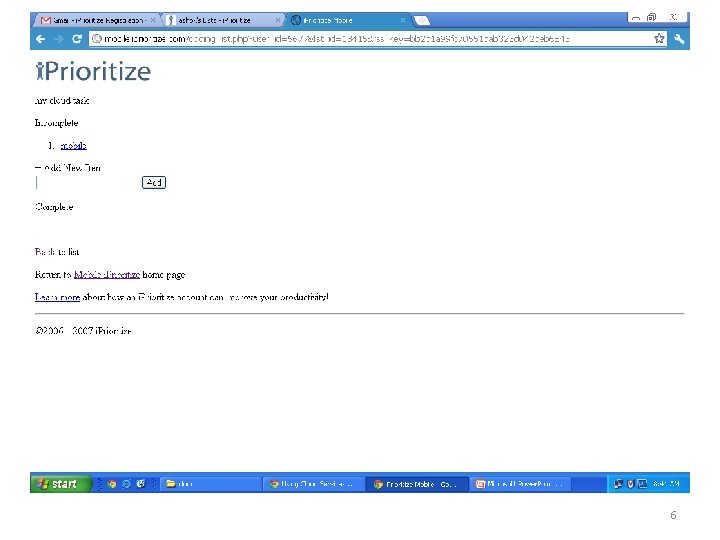
Task: Launch Chrome from the quick launch bar
Action: coord(111,484)
